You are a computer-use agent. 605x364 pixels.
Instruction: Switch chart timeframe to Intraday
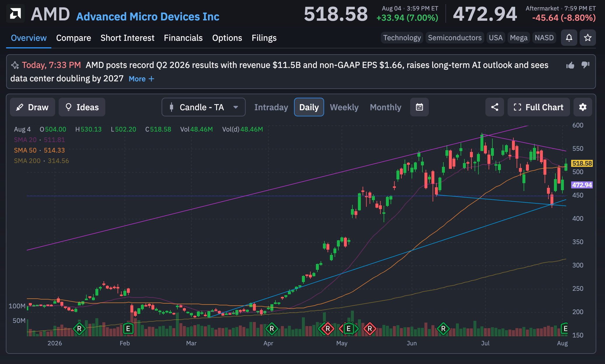[271, 107]
